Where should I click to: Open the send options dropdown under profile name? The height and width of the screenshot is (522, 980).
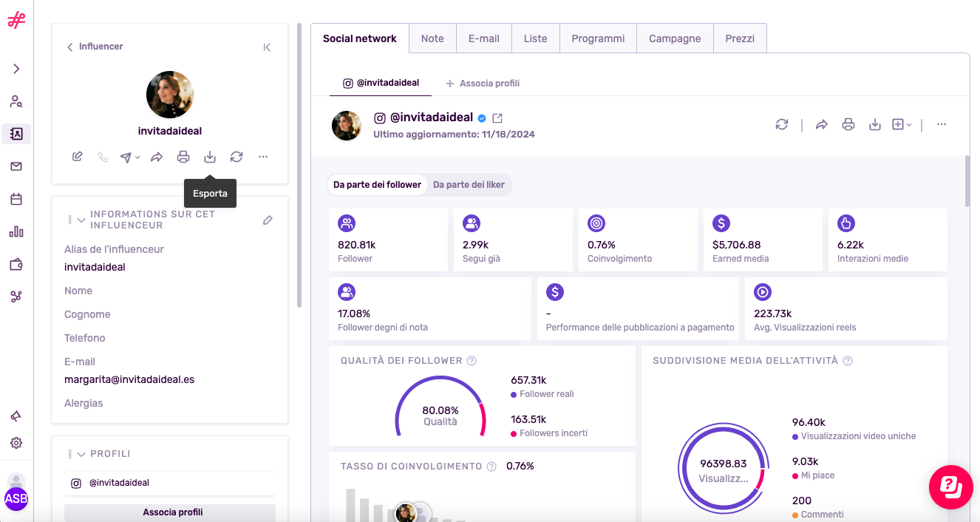point(130,157)
